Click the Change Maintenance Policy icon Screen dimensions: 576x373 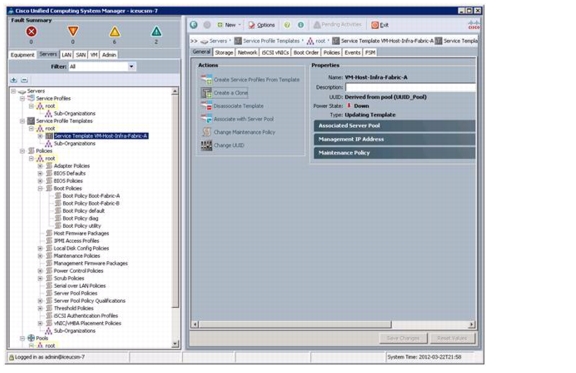point(206,132)
